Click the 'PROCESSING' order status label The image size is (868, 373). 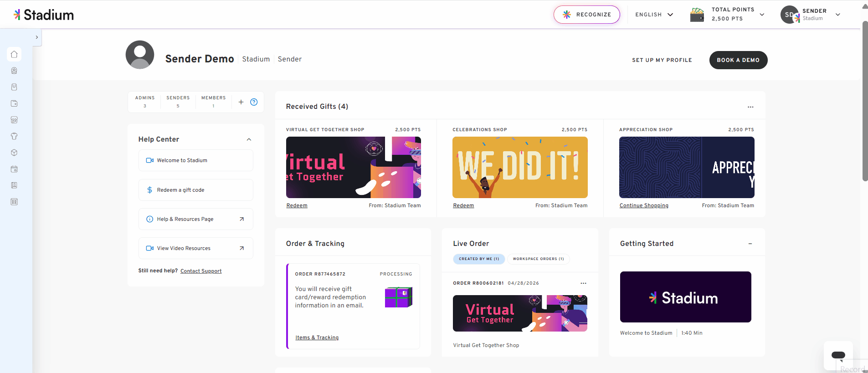click(x=396, y=274)
